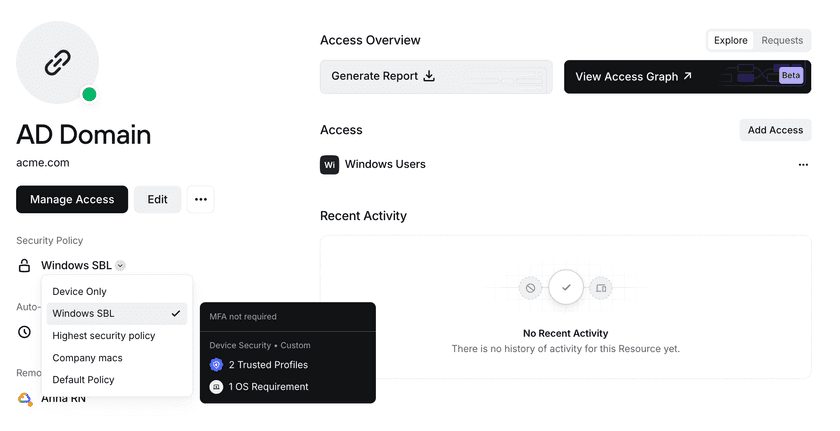Click the 1 OS Requirement icon
This screenshot has width=840, height=431.
(216, 387)
